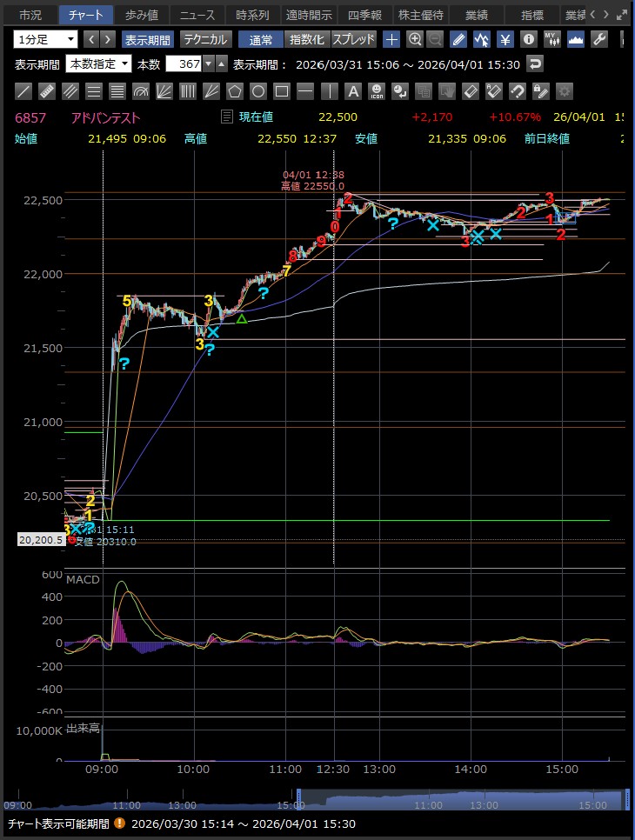Open chart settings wrench icon
The width and height of the screenshot is (635, 840).
pos(598,39)
